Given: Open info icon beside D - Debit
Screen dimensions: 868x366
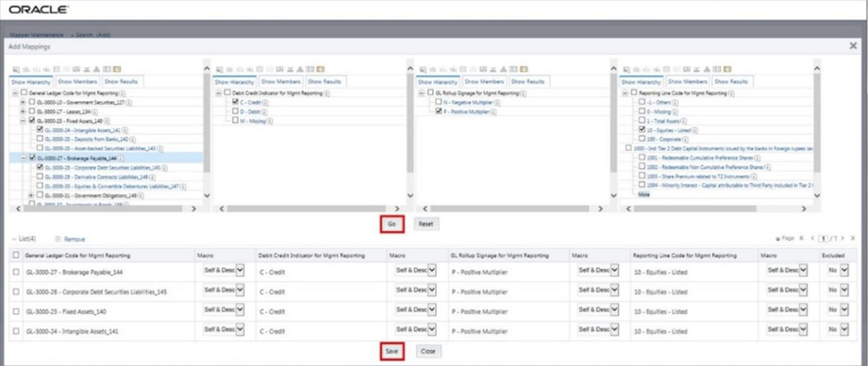Looking at the screenshot, I should click(x=263, y=111).
